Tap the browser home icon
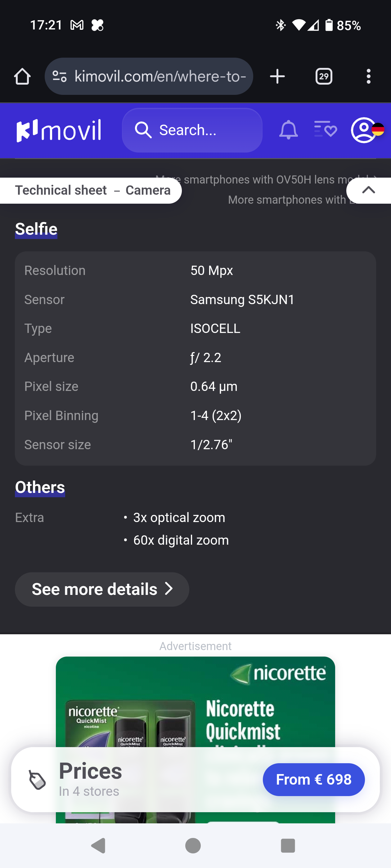This screenshot has width=391, height=868. (x=22, y=77)
